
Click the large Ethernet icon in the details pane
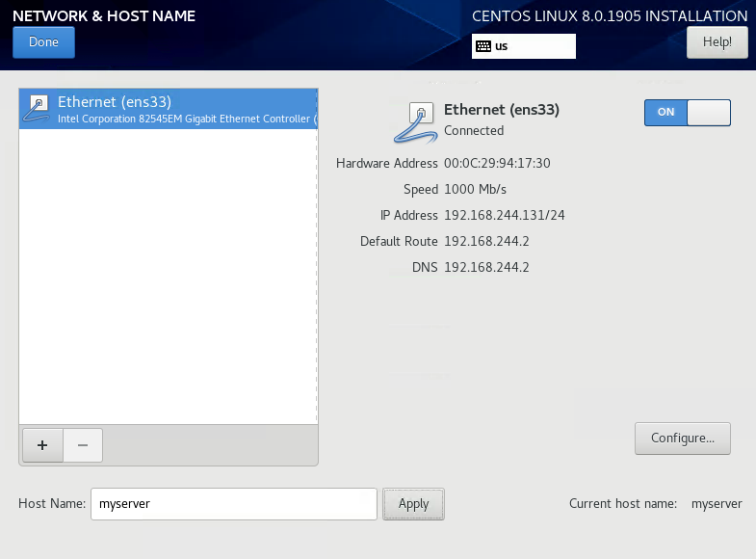point(416,123)
